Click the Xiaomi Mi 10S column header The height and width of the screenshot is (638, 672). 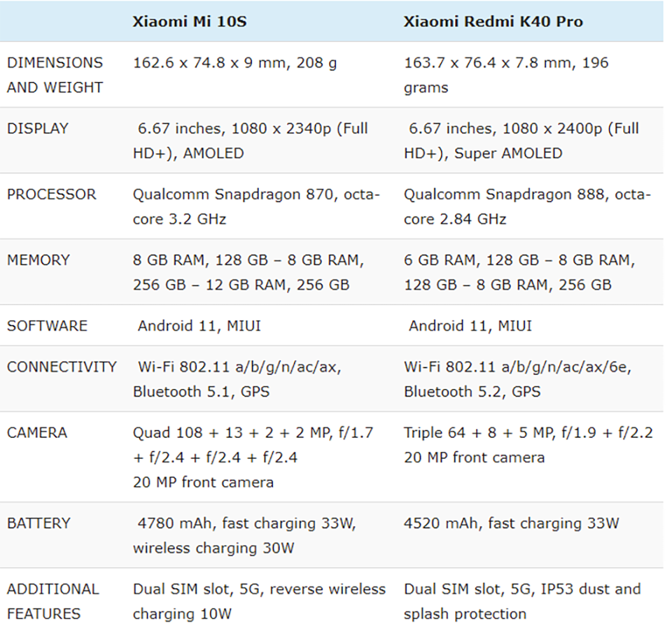point(190,22)
